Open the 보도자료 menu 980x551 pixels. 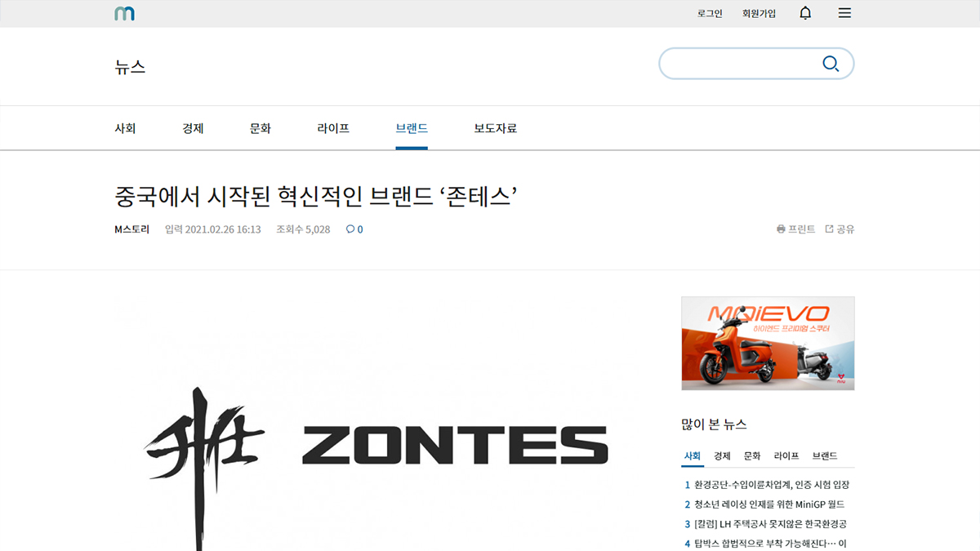point(496,128)
